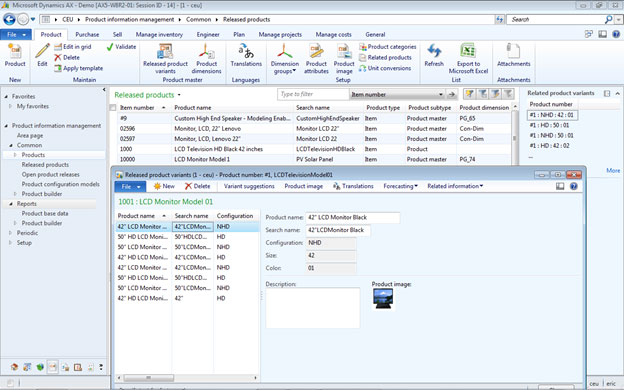
Task: Click the address bar refresh icon
Action: coord(499,19)
